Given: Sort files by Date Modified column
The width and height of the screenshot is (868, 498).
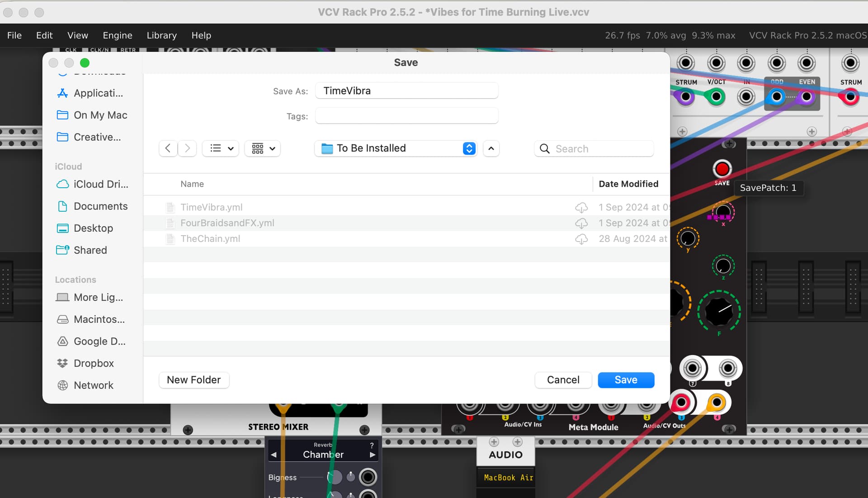Looking at the screenshot, I should point(628,184).
